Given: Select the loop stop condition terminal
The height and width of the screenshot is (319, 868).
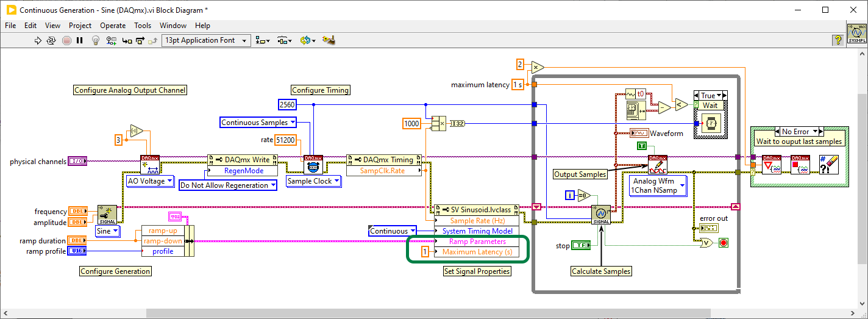Looking at the screenshot, I should 724,243.
